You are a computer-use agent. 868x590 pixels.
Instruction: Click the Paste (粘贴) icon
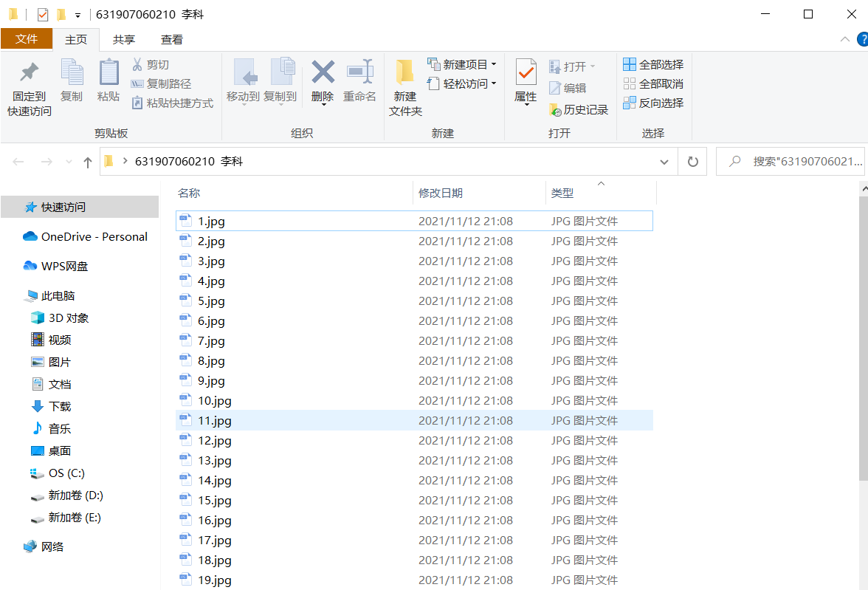[x=108, y=83]
